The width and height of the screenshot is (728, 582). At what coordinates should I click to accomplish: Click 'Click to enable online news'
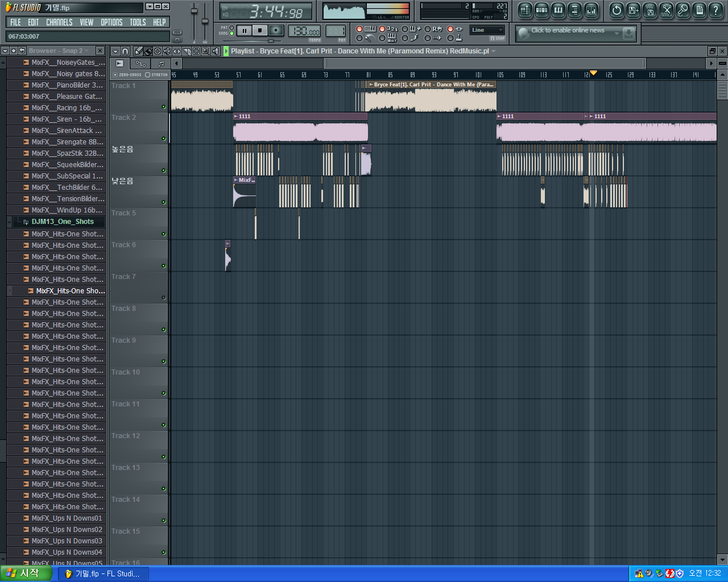[568, 30]
